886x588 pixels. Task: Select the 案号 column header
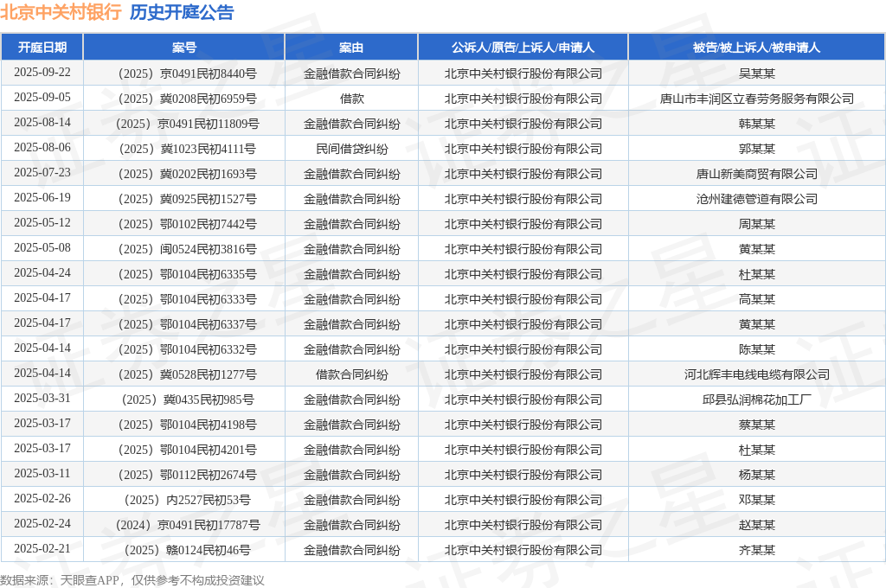(184, 48)
